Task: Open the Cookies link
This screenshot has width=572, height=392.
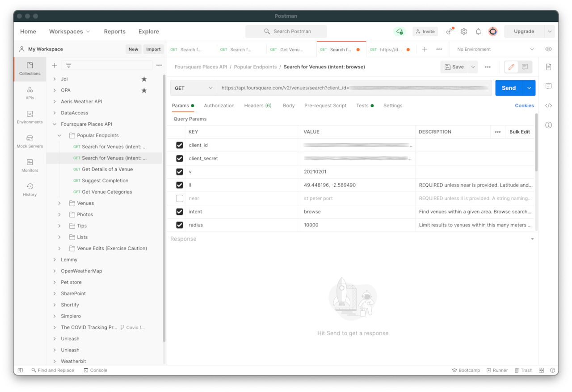Action: click(524, 106)
